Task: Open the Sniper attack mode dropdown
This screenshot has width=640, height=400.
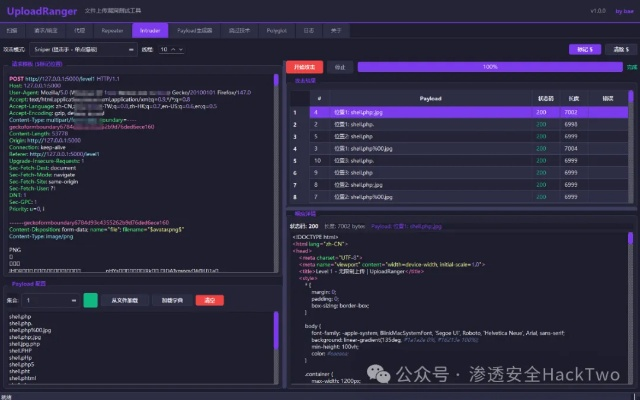Action: point(78,48)
